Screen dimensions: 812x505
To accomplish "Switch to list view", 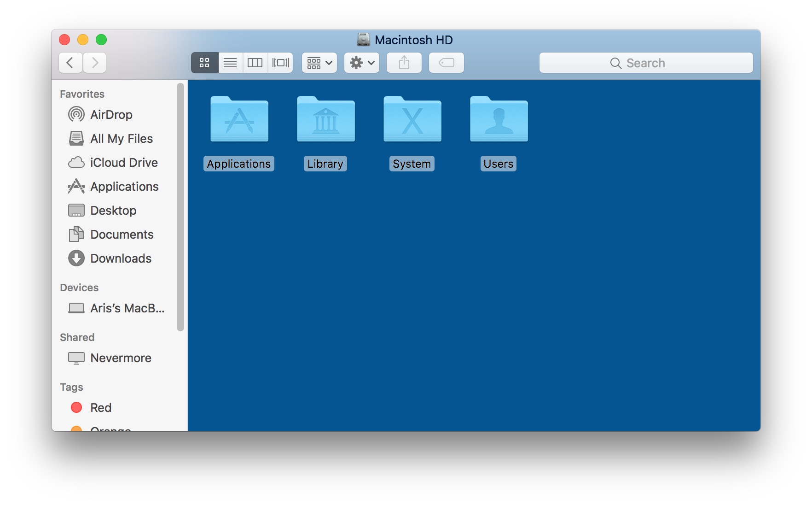I will coord(230,63).
